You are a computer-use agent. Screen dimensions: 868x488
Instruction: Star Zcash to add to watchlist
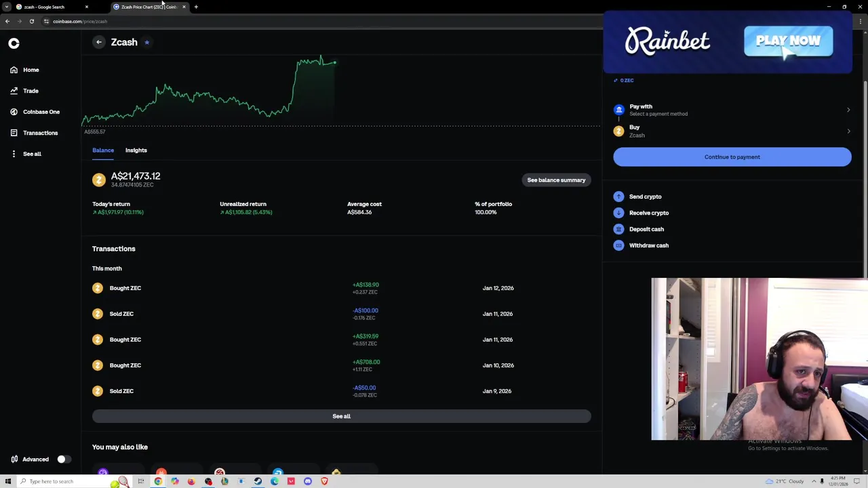tap(146, 42)
